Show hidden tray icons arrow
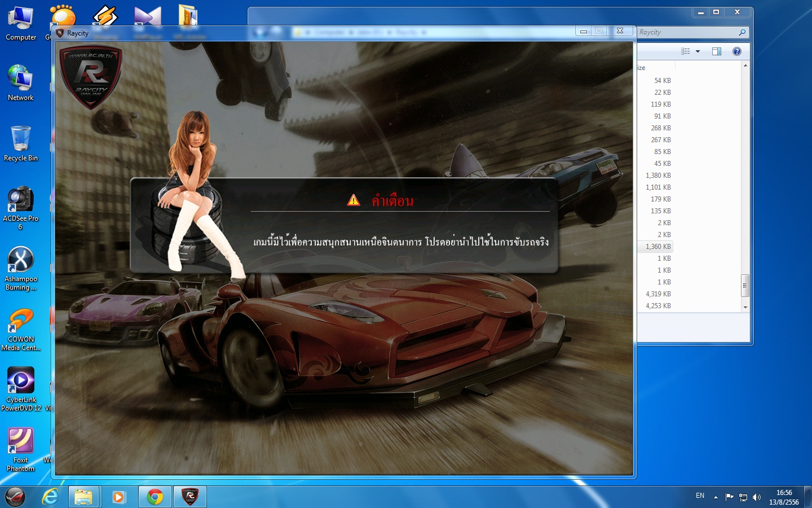The width and height of the screenshot is (812, 508). tap(716, 497)
